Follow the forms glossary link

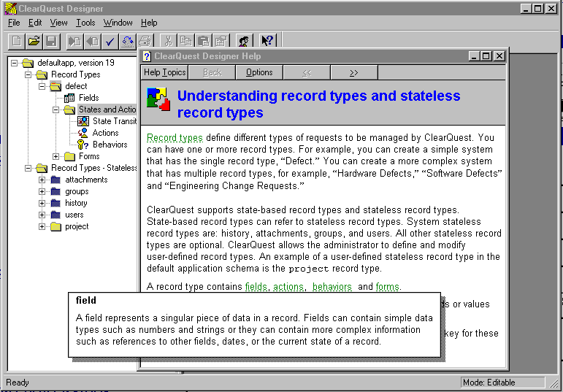click(388, 287)
